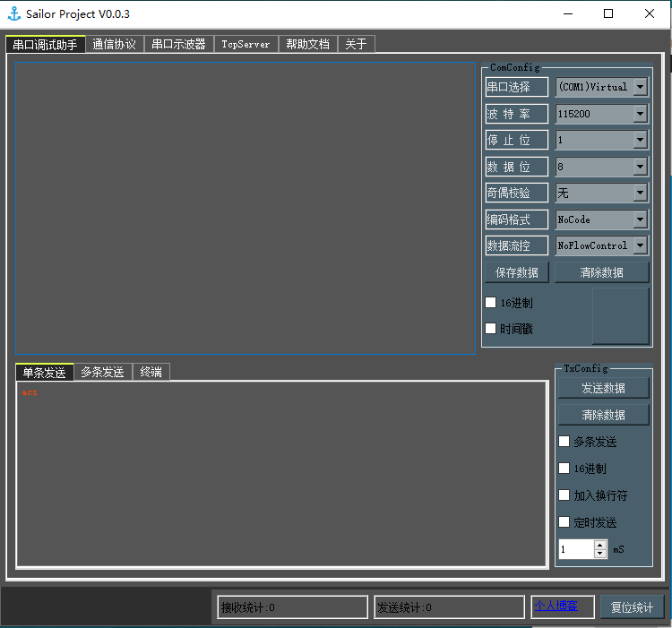Select the 单条发送 sub-tab

click(45, 372)
